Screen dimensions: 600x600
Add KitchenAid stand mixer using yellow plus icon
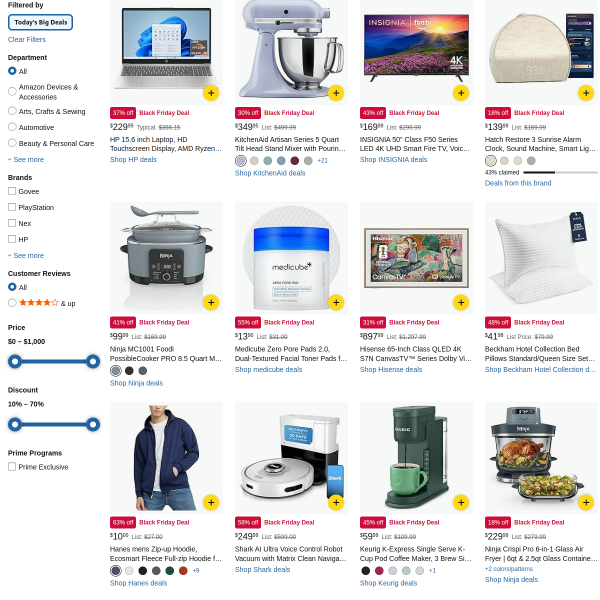click(x=336, y=93)
